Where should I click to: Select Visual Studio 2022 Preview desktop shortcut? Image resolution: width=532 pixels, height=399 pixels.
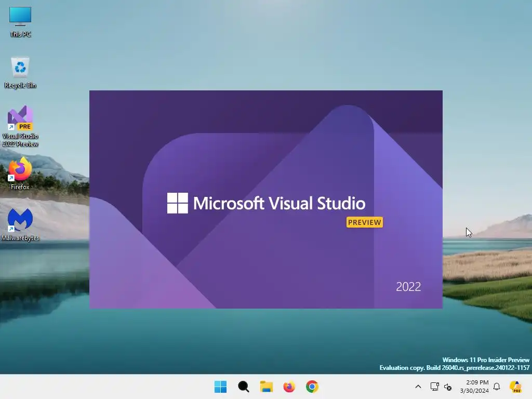20,126
